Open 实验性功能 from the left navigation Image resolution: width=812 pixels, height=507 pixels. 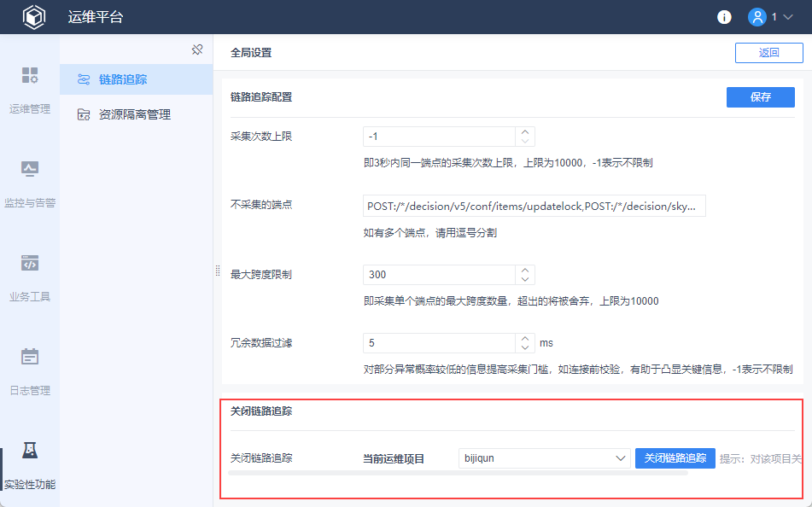[x=30, y=465]
